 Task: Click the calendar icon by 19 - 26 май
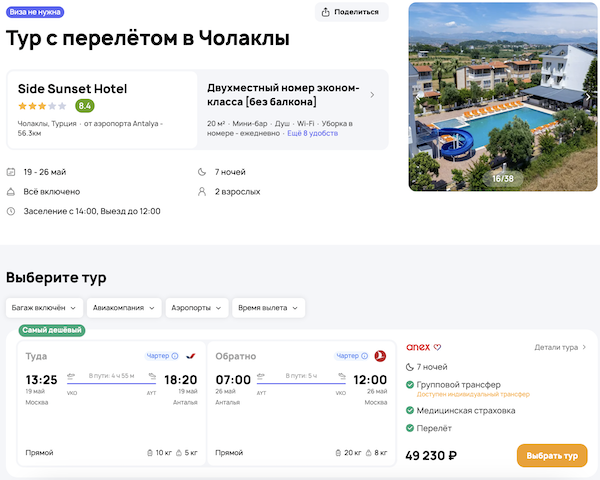coord(11,172)
